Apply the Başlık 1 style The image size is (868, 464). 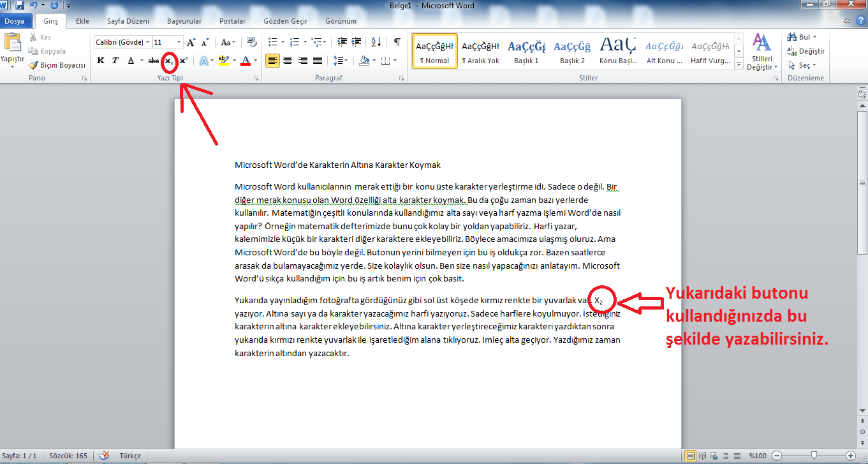(527, 51)
